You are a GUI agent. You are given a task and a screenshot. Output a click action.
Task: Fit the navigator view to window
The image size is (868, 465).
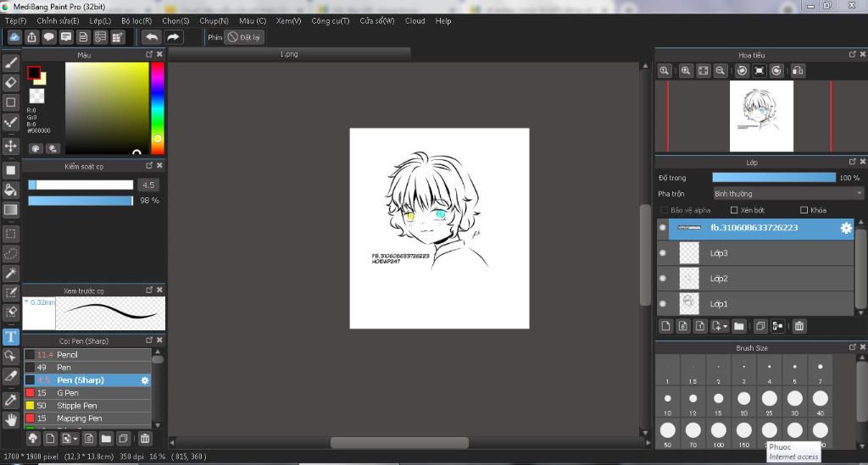point(703,71)
